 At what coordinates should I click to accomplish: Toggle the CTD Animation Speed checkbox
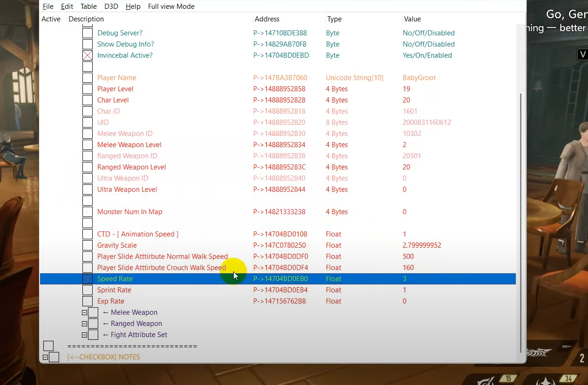(88, 234)
